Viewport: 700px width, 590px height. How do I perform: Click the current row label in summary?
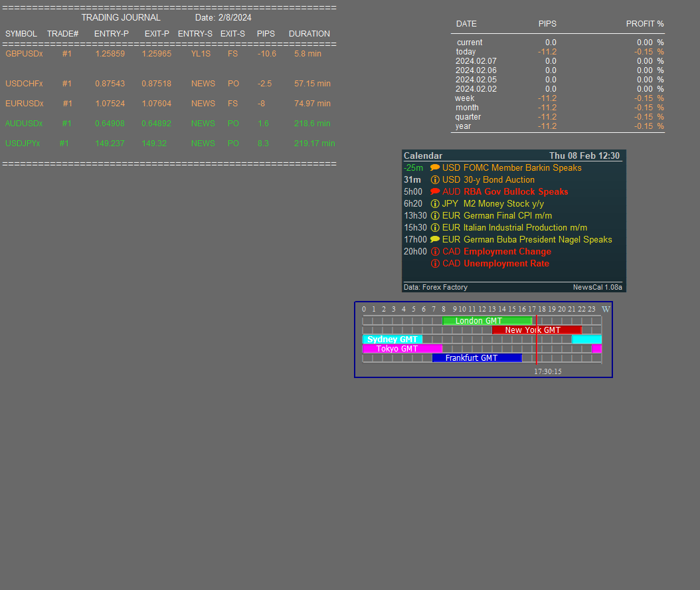coord(470,43)
